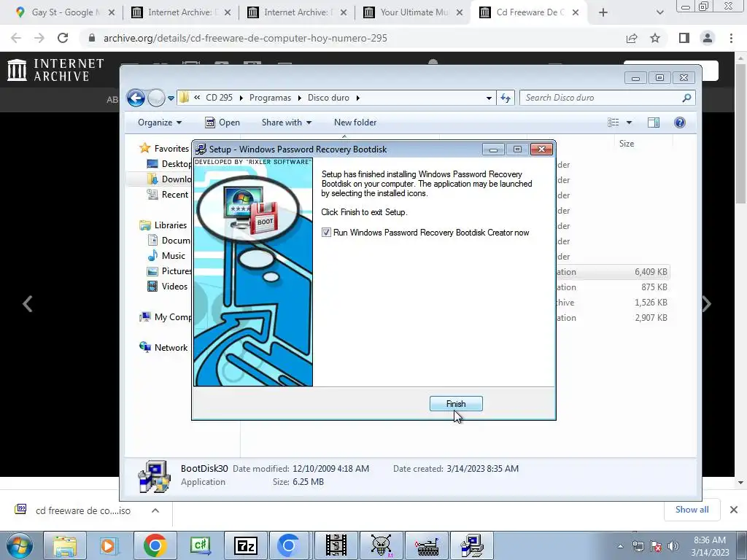Click the tab search chevron
The height and width of the screenshot is (560, 747).
659,12
